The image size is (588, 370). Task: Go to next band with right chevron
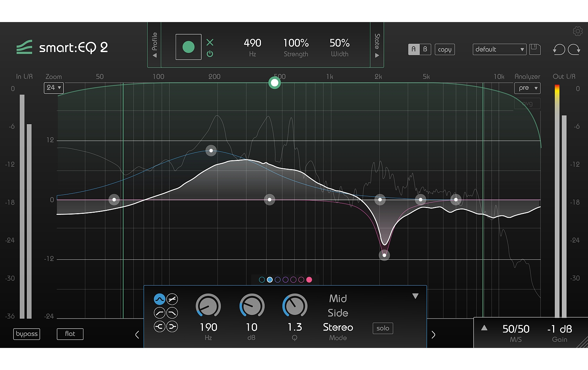tap(433, 335)
